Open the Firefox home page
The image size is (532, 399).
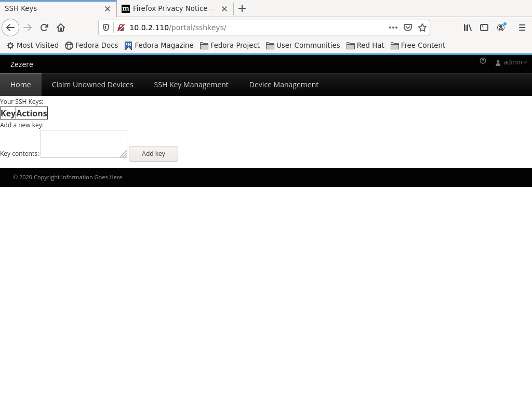[61, 28]
